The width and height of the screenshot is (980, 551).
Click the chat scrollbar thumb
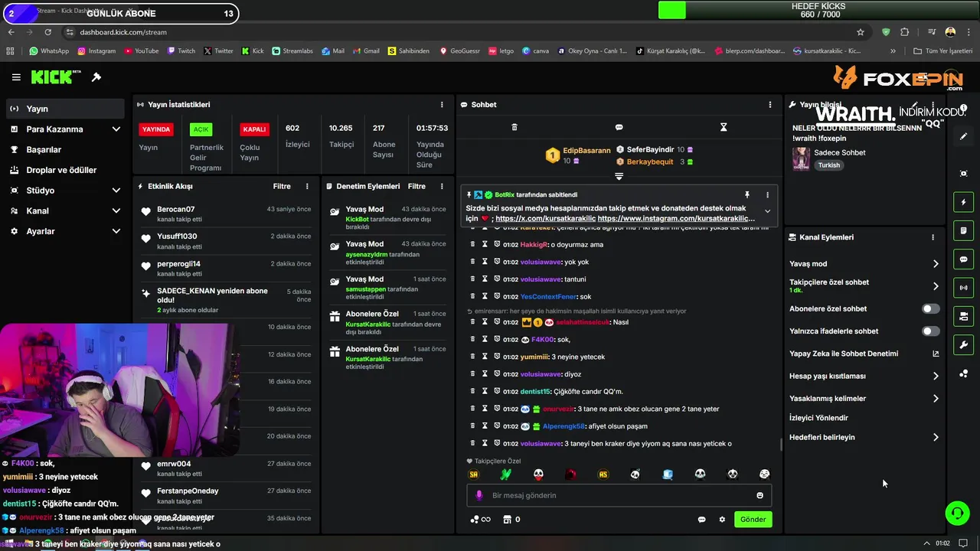(780, 444)
